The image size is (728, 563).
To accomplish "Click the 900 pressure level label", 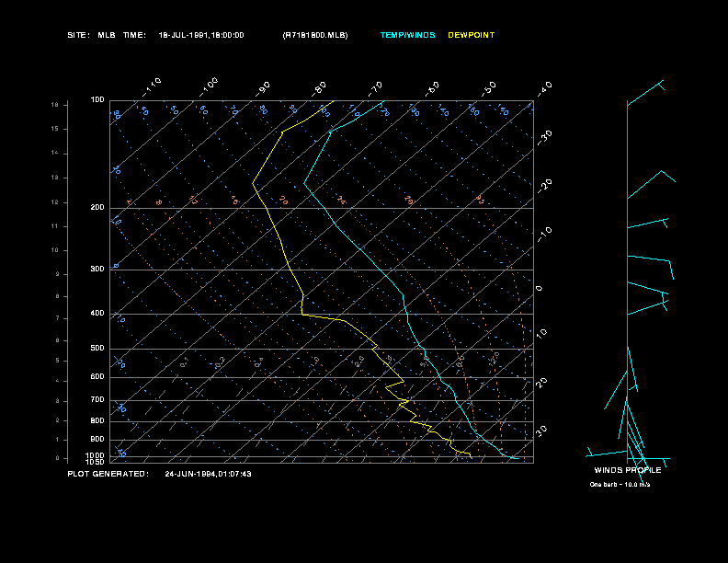I will 97,439.
